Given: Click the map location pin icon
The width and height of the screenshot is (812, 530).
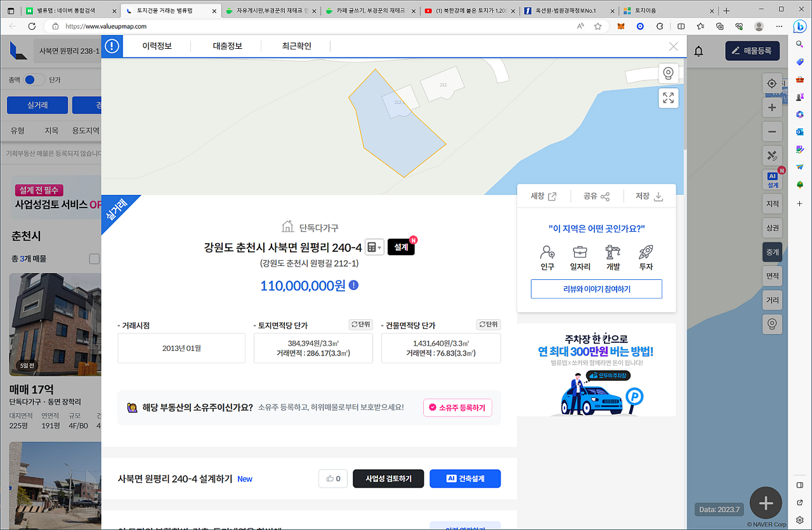Looking at the screenshot, I should (668, 74).
